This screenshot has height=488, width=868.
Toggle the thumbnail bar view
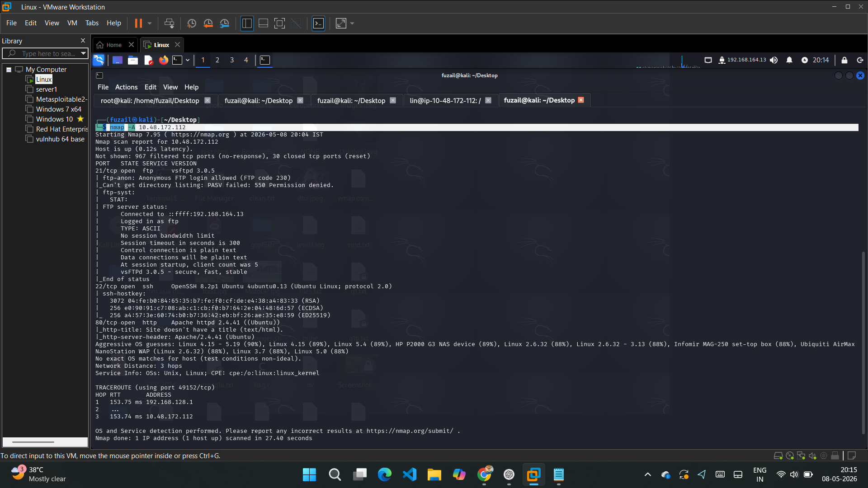pyautogui.click(x=263, y=23)
